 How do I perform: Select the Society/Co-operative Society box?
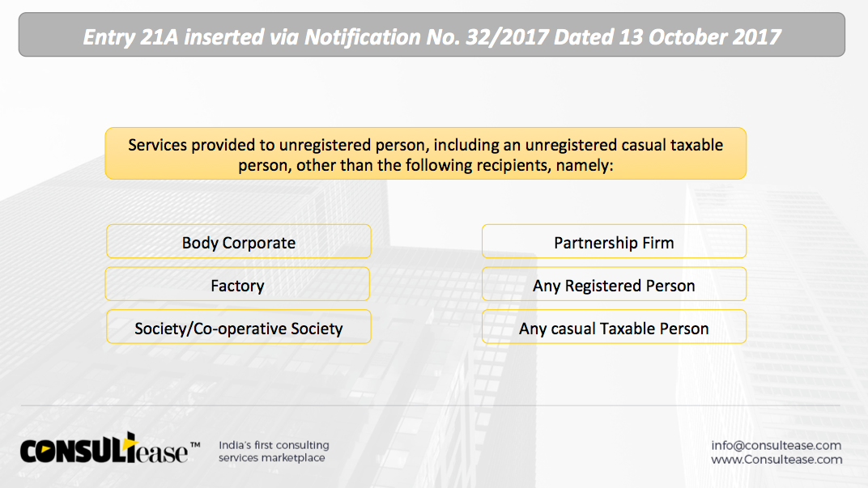(239, 327)
